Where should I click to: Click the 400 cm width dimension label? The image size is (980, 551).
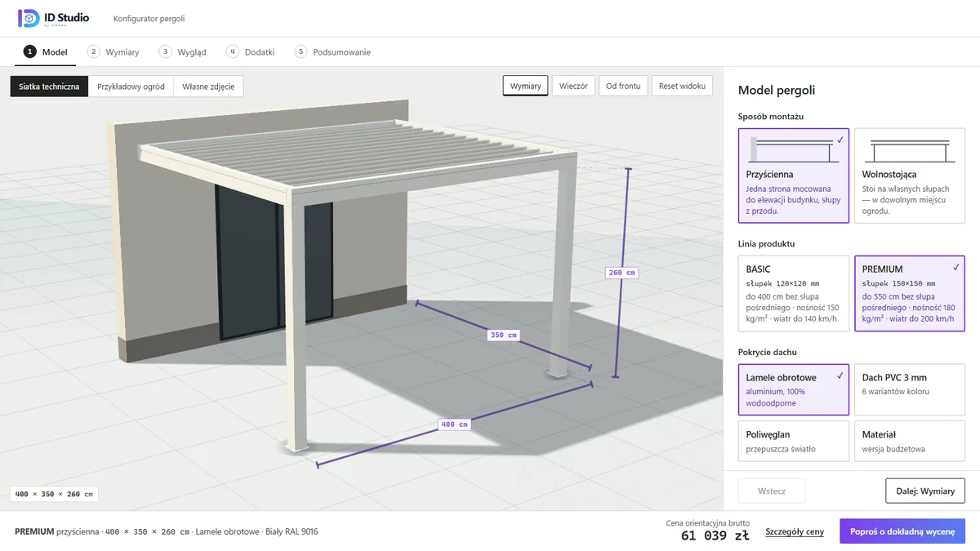click(x=454, y=424)
